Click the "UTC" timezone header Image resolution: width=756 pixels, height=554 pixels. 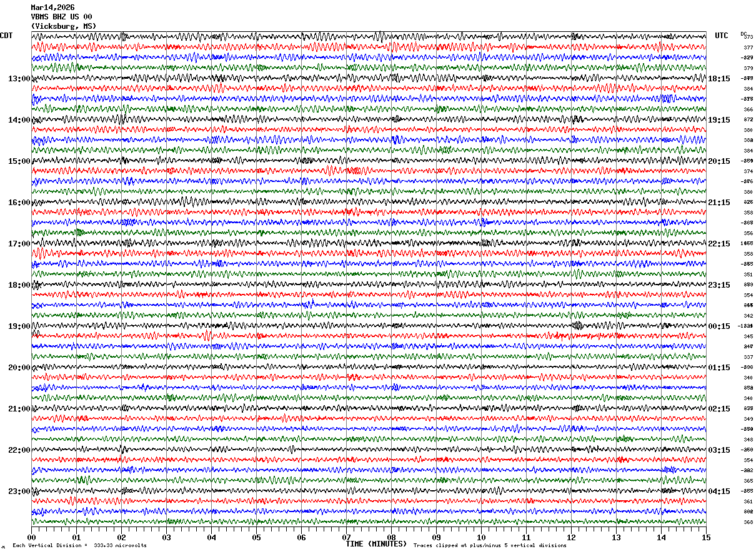click(x=722, y=36)
